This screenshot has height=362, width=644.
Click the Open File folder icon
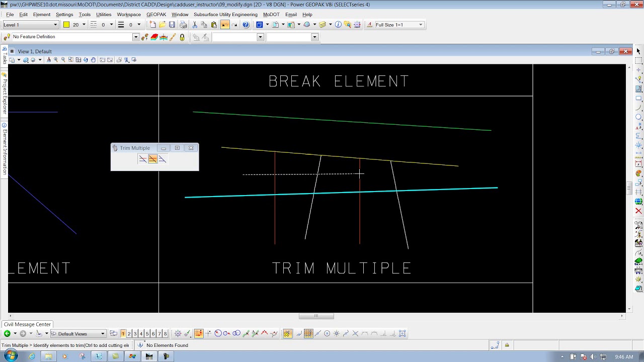(163, 25)
